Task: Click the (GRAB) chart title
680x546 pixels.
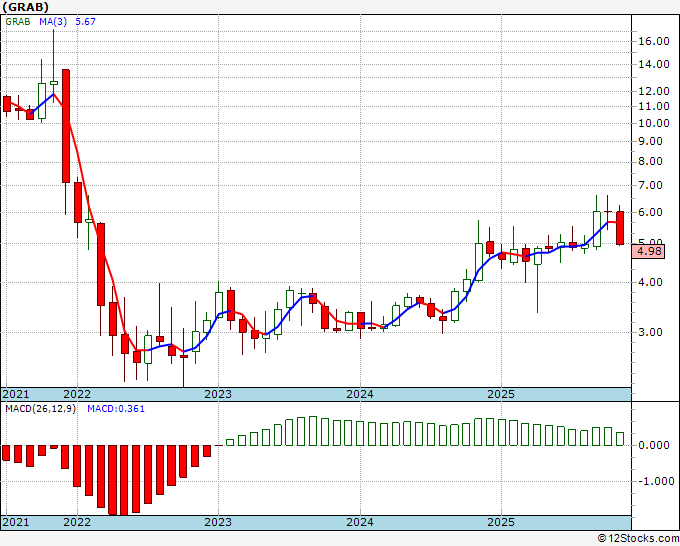Action: point(25,7)
